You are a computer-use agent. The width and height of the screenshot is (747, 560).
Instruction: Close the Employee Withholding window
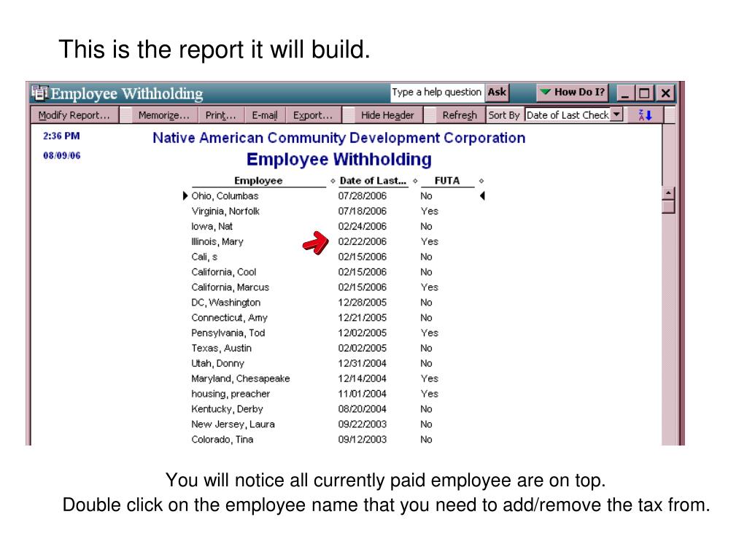[x=665, y=93]
